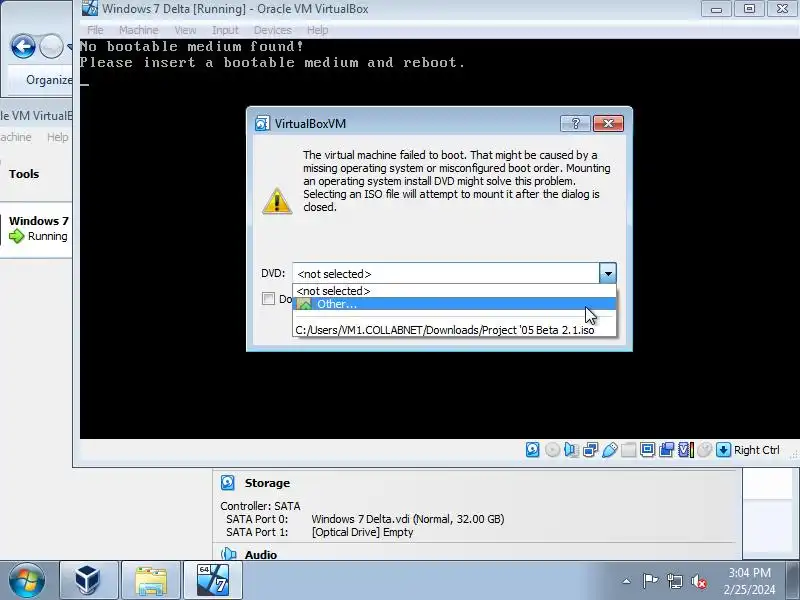Open Help menu in VirtualBox Manager
The width and height of the screenshot is (800, 600).
(57, 137)
